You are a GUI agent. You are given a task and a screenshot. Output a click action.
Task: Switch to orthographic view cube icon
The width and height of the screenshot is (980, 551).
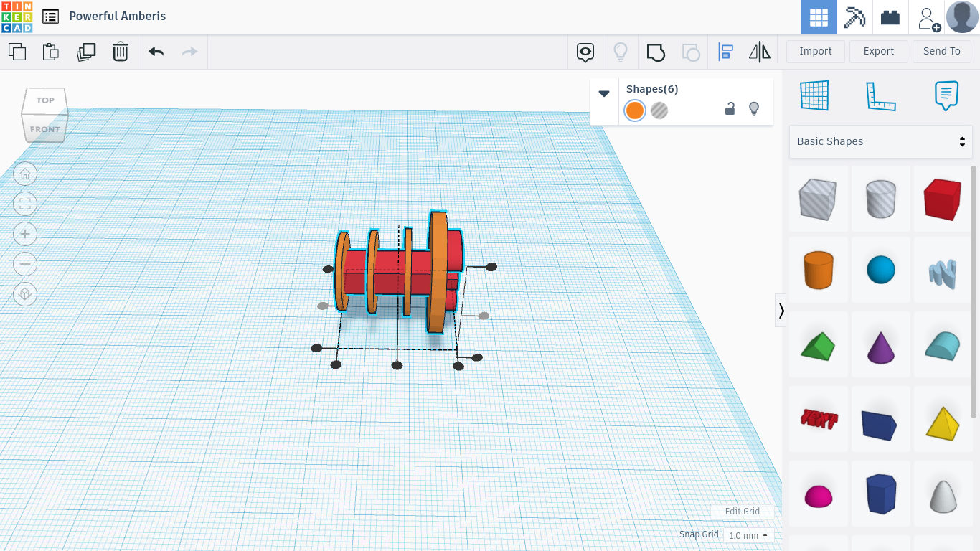25,294
